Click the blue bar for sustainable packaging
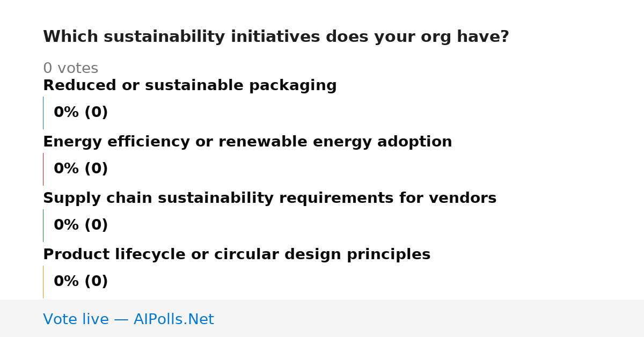Screen dimensions: 644x337 43,113
